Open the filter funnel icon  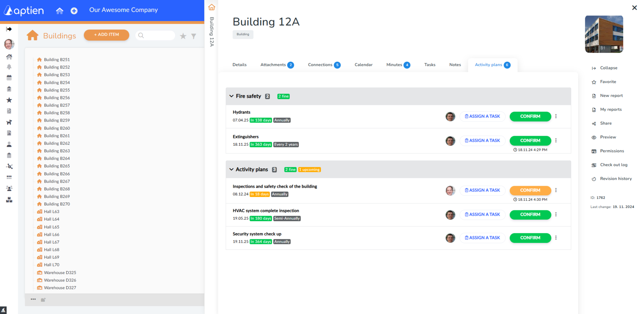click(x=194, y=36)
